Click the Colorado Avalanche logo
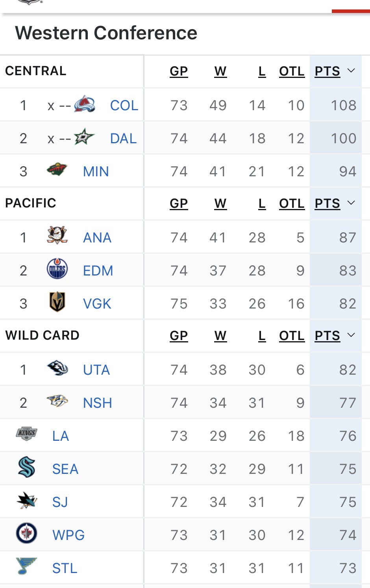Viewport: 370px width, 588px height. (85, 104)
